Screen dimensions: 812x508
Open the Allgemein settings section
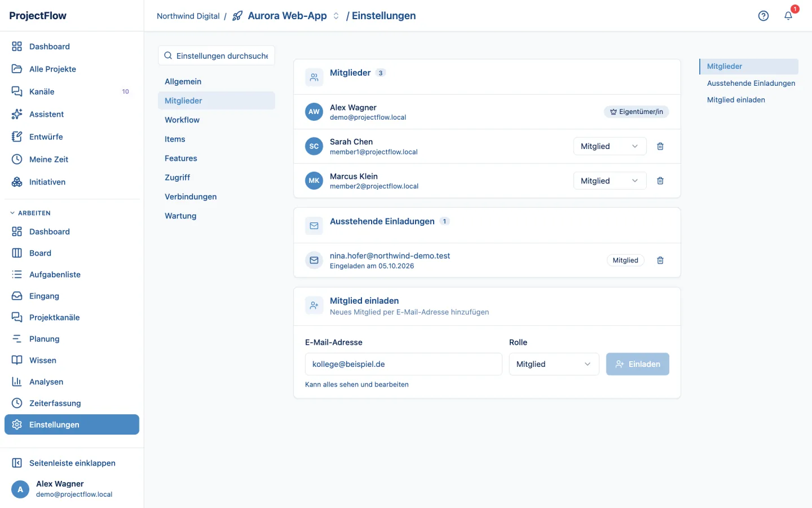(x=217, y=81)
